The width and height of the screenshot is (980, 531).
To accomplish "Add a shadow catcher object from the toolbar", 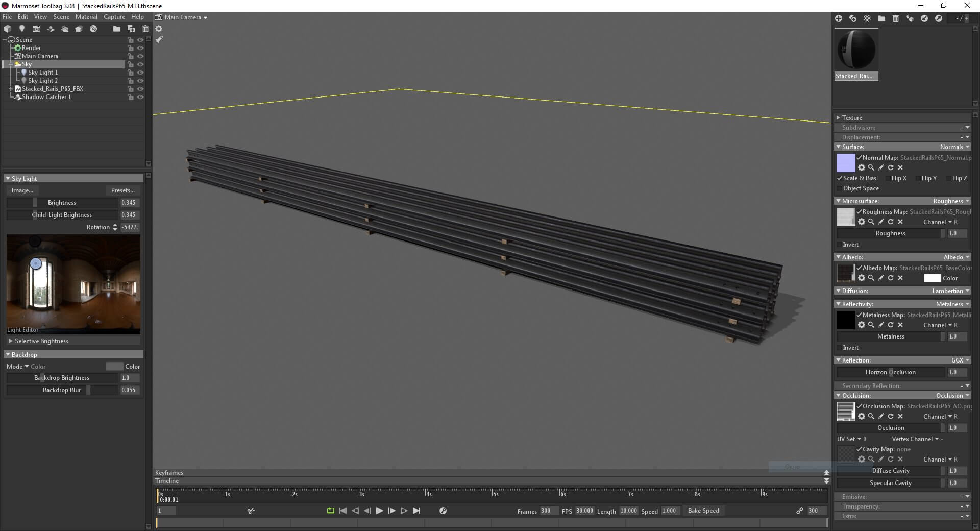I will point(51,29).
